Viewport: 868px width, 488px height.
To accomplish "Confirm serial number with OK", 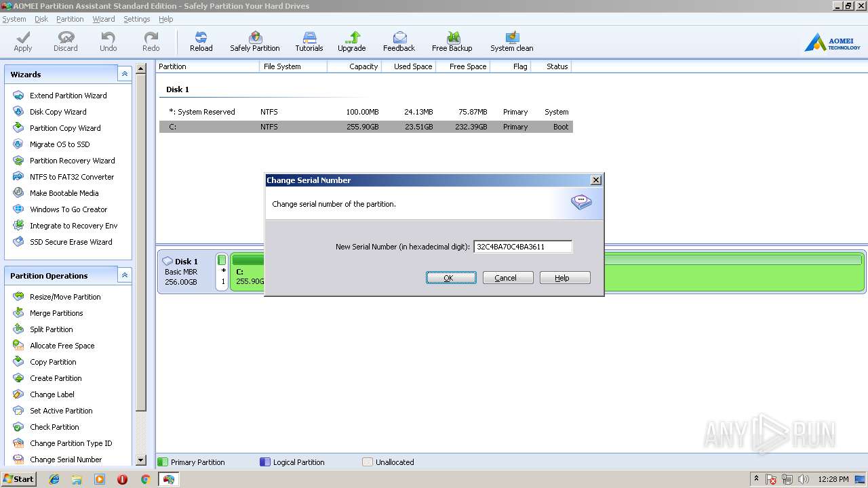I will tap(451, 278).
